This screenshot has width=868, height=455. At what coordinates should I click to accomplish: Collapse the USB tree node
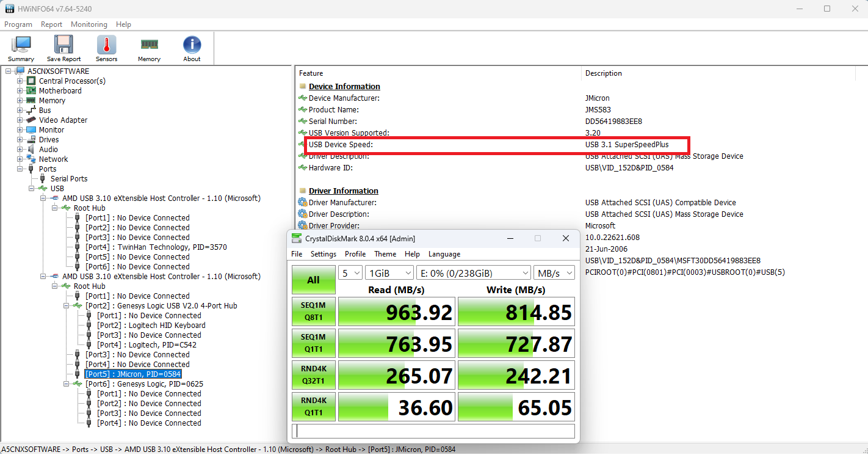(x=32, y=189)
